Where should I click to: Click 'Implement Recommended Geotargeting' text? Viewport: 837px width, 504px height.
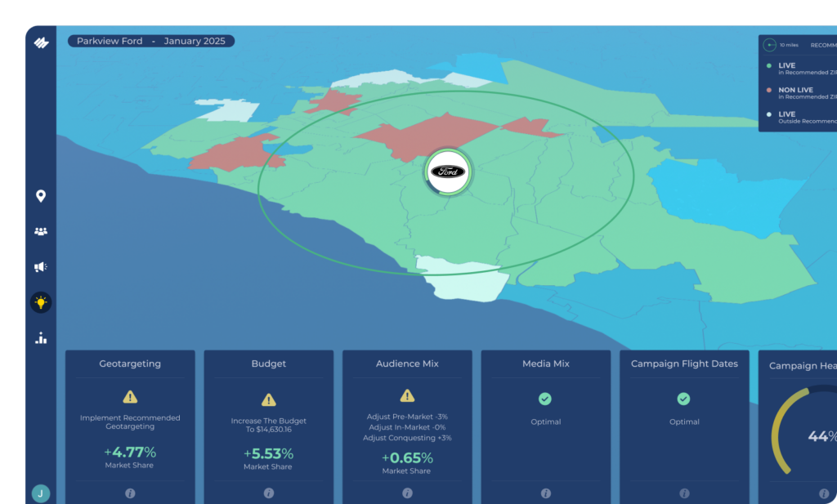[130, 421]
